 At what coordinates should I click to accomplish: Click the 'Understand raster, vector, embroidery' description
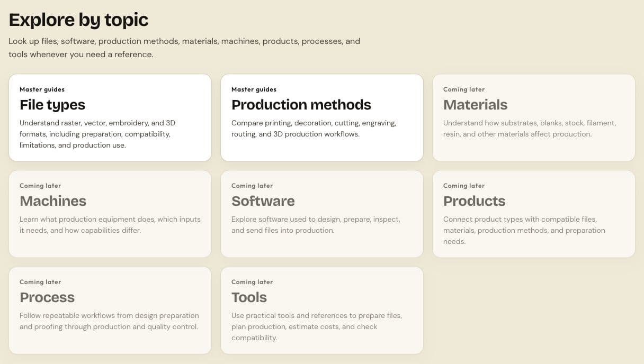pyautogui.click(x=97, y=134)
